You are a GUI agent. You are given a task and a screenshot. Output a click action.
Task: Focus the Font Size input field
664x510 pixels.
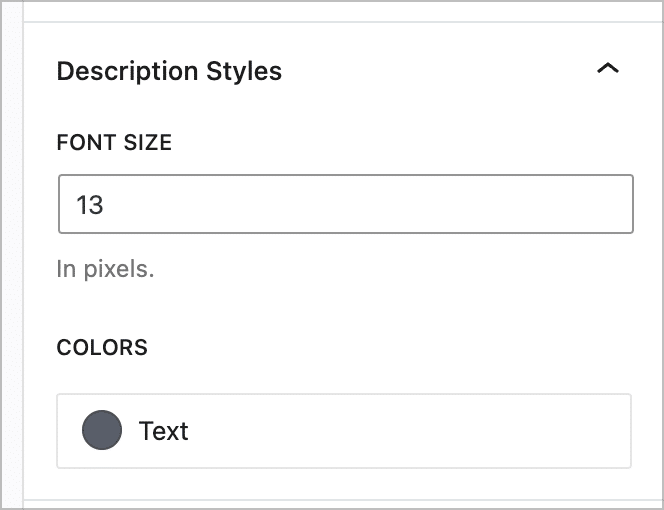(345, 205)
